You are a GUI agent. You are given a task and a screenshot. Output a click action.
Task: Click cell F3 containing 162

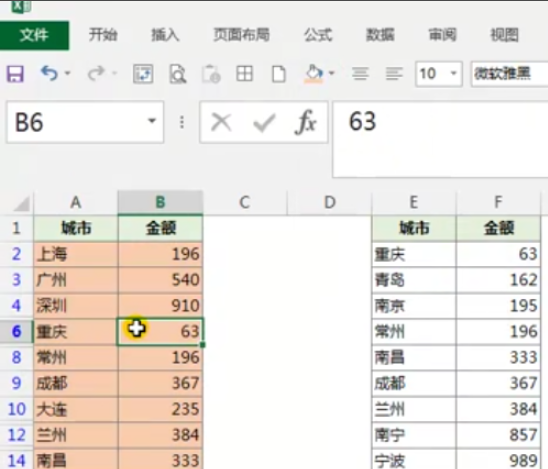point(498,280)
